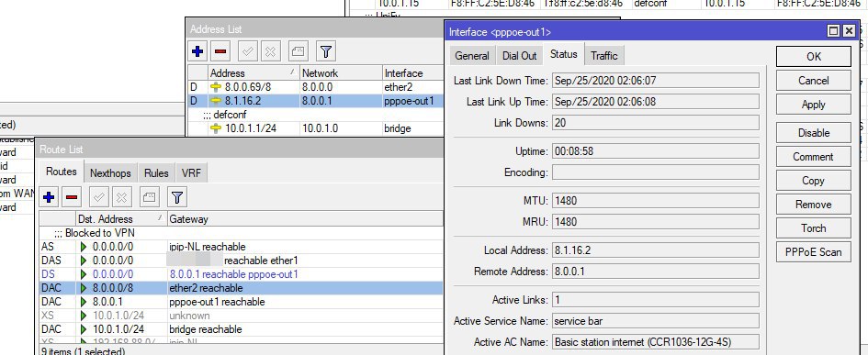The width and height of the screenshot is (868, 355).
Task: Click the OK button
Action: [814, 56]
